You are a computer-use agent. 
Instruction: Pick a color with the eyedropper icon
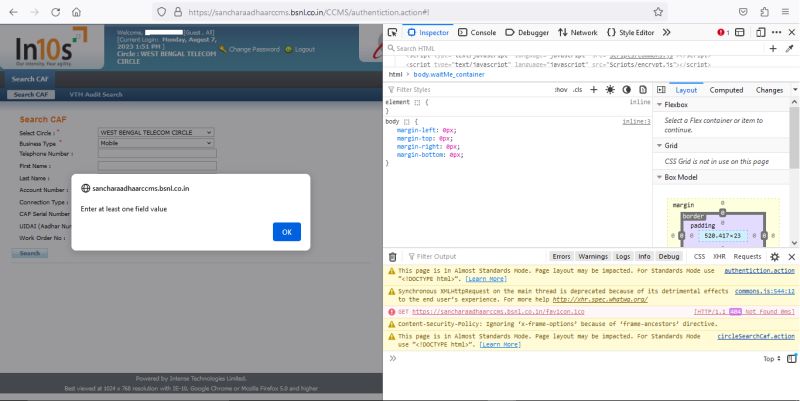tap(789, 48)
